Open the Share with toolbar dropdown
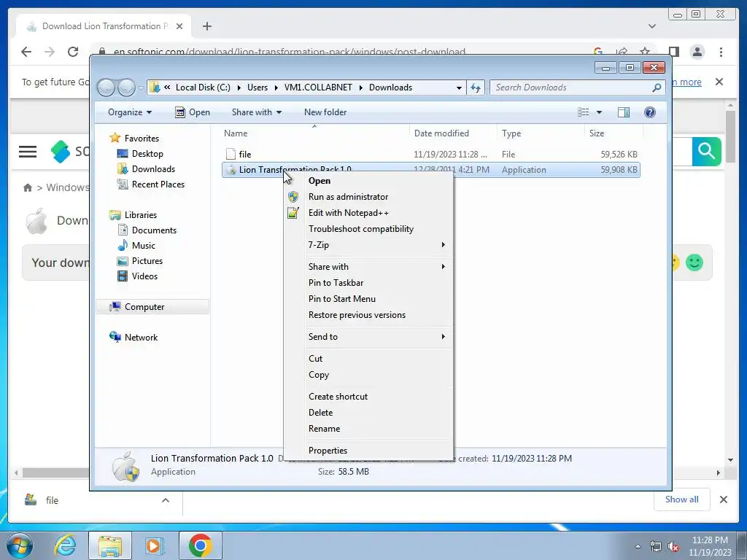747x560 pixels. coord(256,112)
